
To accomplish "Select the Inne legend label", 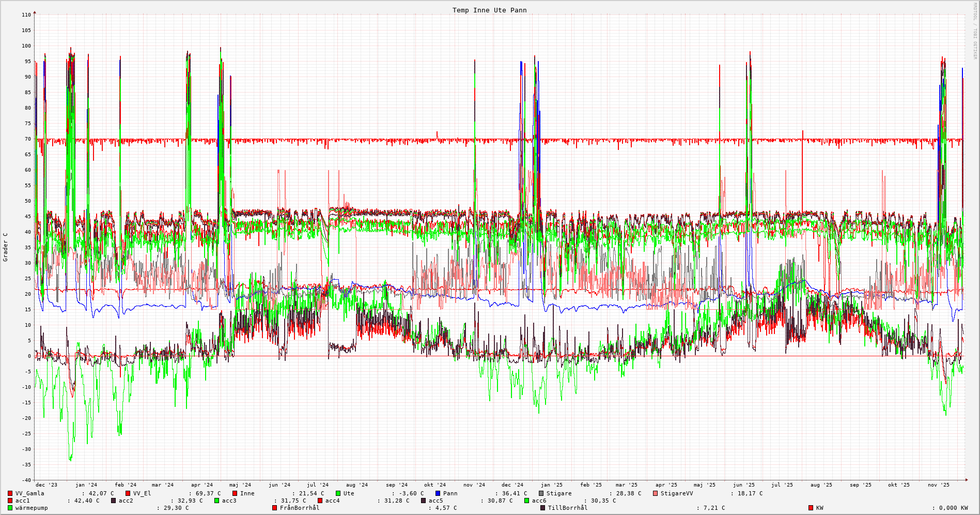I will (x=247, y=493).
